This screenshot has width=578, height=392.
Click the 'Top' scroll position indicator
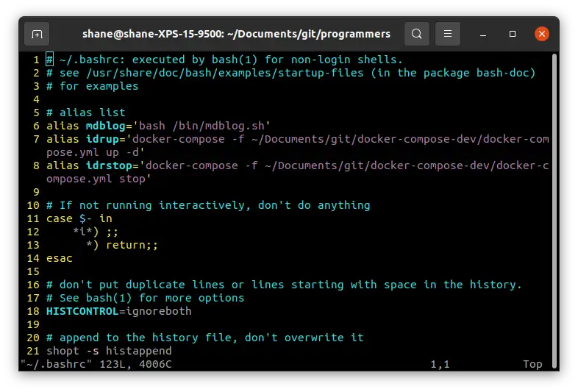[x=532, y=364]
